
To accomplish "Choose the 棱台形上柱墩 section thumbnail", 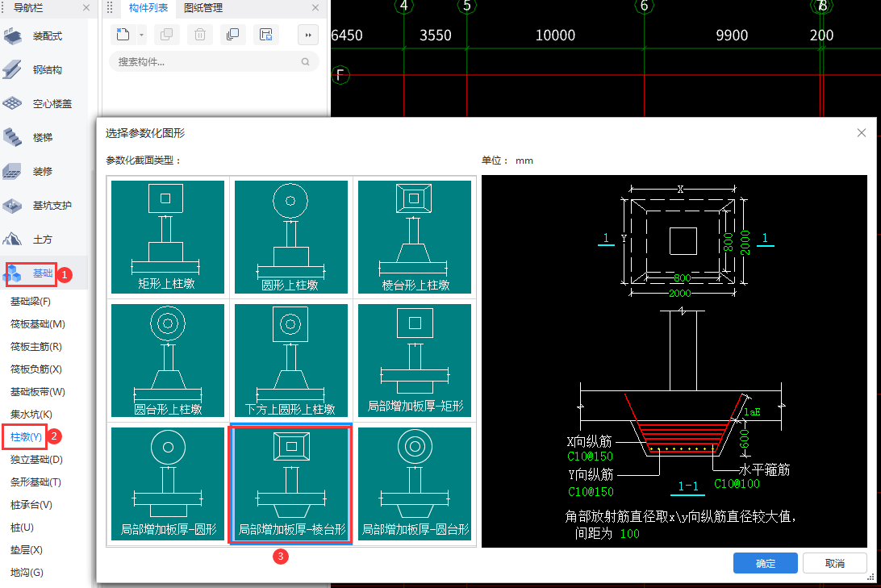I will [x=415, y=237].
